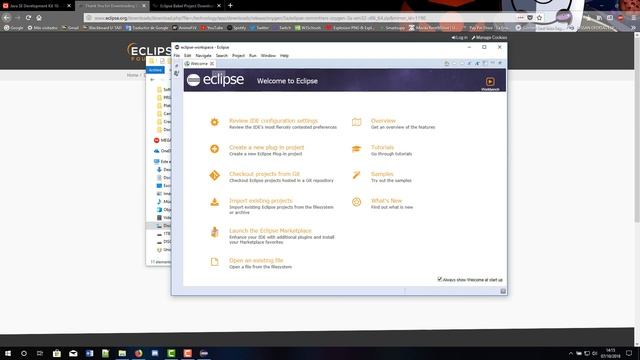The height and width of the screenshot is (360, 640).
Task: Open the Edit menu in Eclipse
Action: point(187,56)
